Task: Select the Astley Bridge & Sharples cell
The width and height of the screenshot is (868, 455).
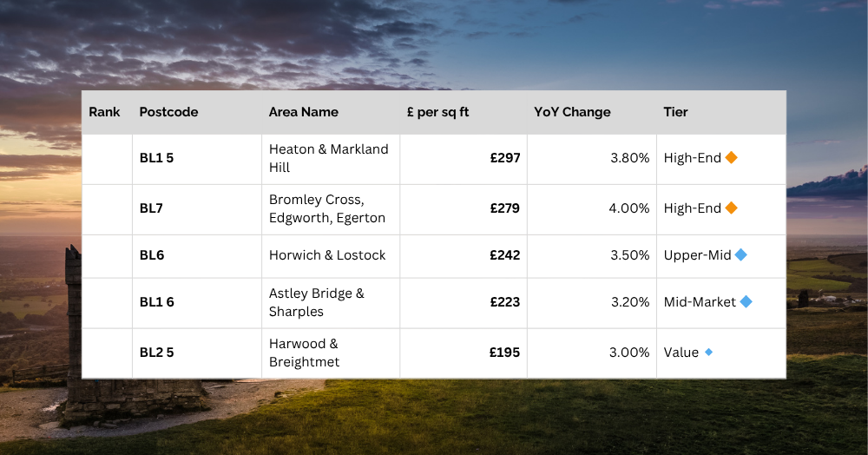Action: (x=317, y=302)
